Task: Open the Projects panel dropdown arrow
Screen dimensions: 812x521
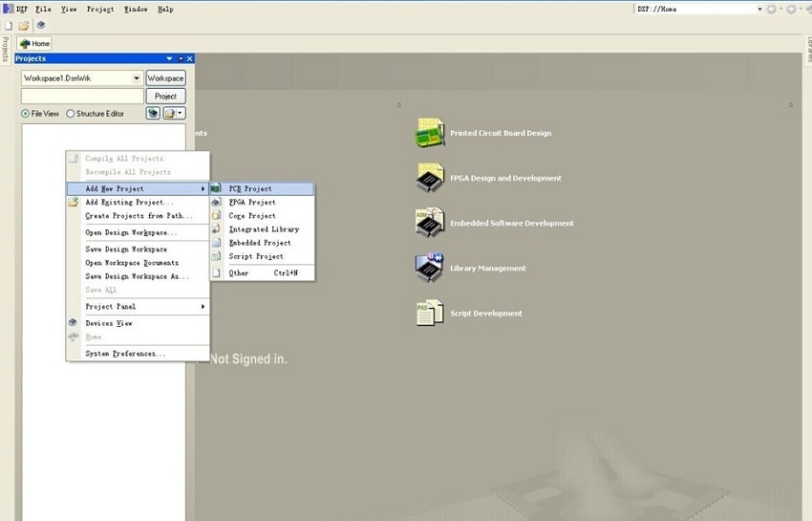Action: pyautogui.click(x=169, y=58)
